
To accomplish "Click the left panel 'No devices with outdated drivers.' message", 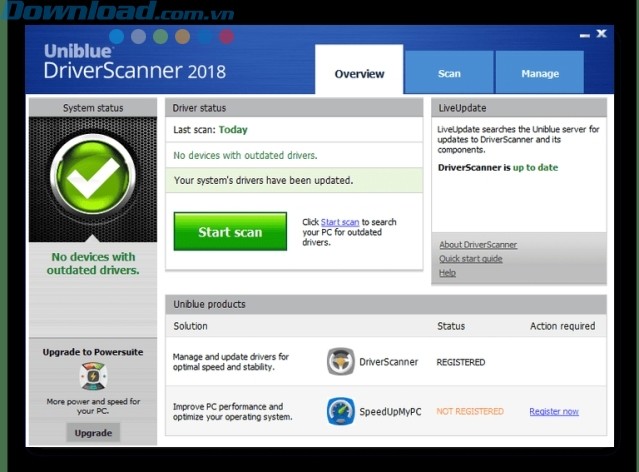I will click(x=93, y=263).
